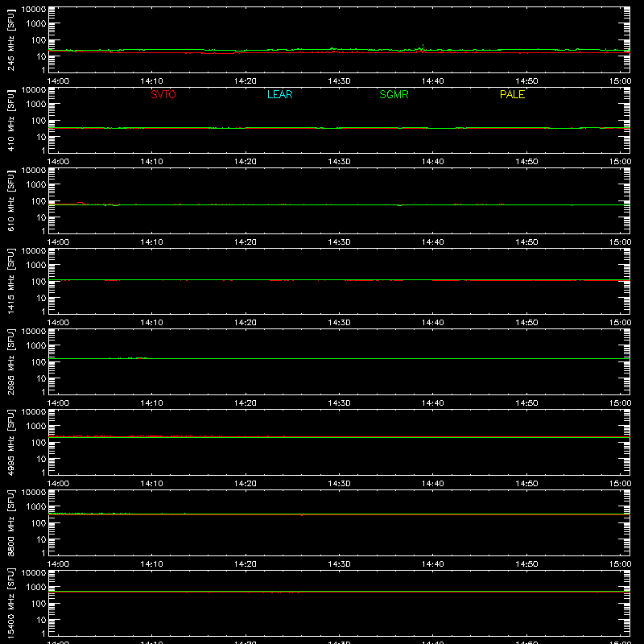The image size is (644, 644).
Task: Click the 10 y-axis label of 1415 MHz plot
Action: 41,298
